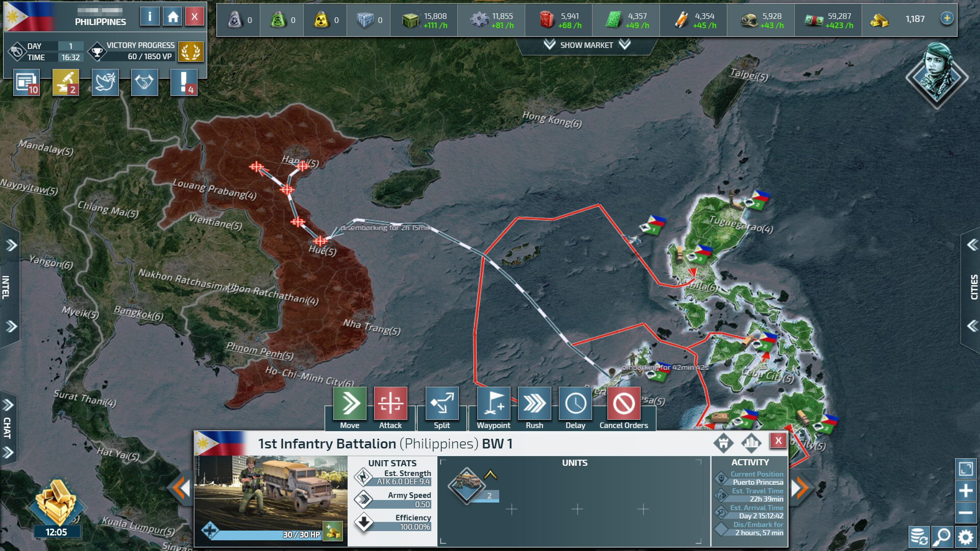Click the Rush order icon
This screenshot has width=980, height=551.
tap(534, 404)
